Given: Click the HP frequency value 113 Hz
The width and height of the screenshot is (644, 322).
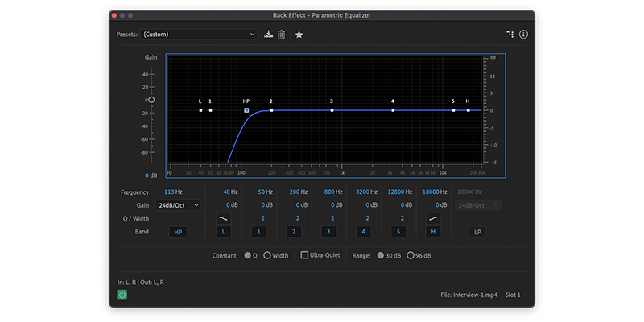Looking at the screenshot, I should [x=173, y=192].
